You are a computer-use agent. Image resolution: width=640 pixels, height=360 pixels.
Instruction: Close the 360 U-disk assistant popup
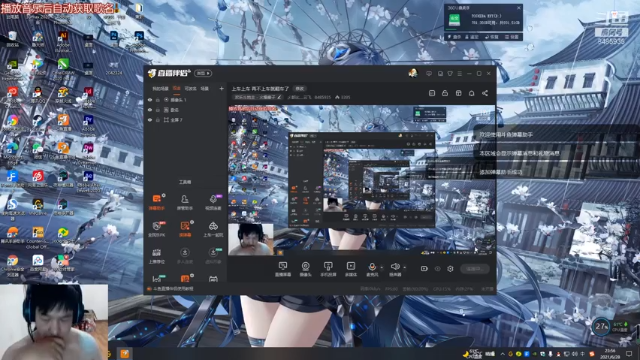tap(519, 8)
